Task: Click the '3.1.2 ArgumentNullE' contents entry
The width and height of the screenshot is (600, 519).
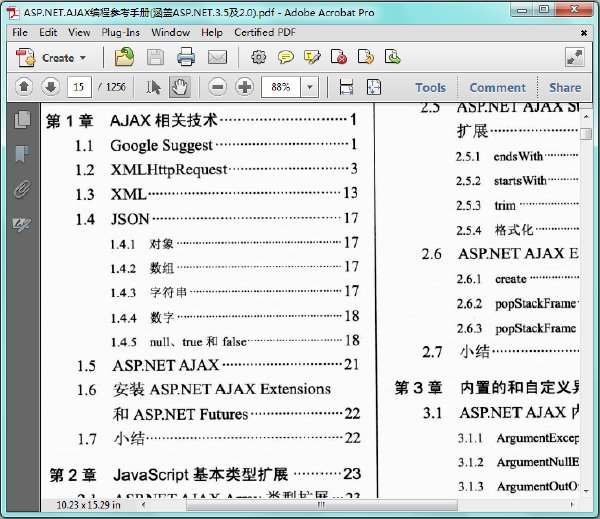Action: coord(518,462)
